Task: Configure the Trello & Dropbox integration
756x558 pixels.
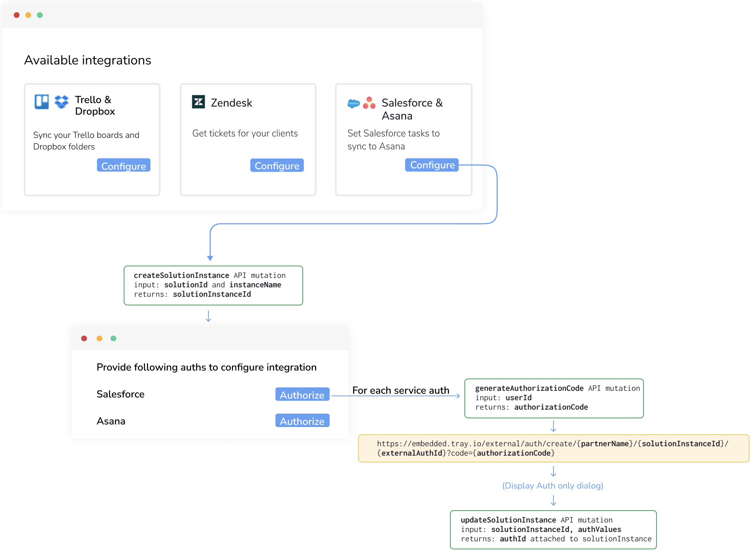Action: tap(123, 165)
